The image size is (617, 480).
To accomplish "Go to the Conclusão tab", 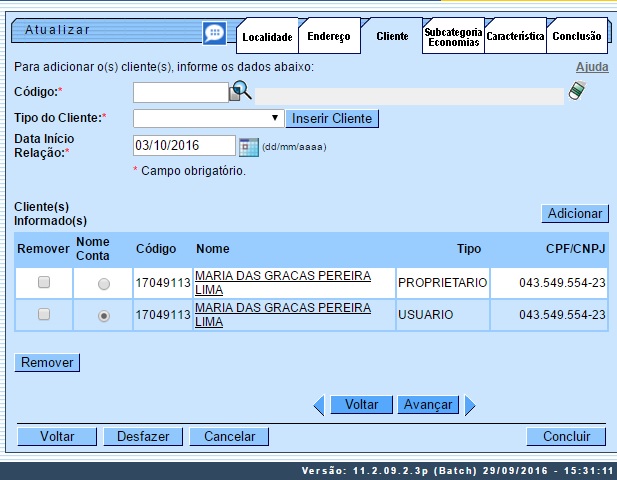I will [x=577, y=37].
